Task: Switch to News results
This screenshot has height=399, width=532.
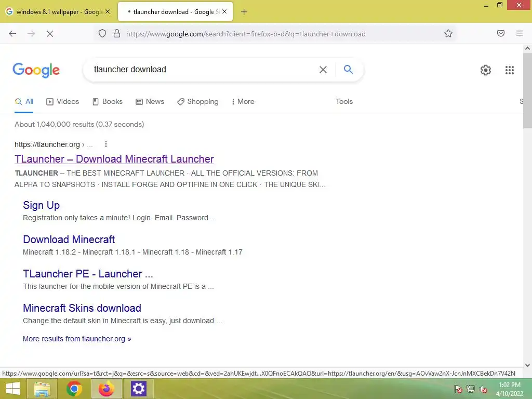Action: tap(150, 101)
